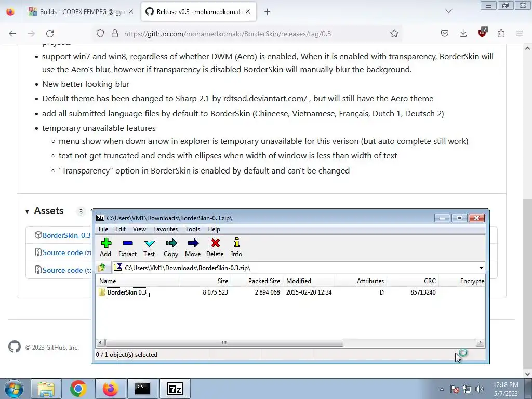Open the Help menu in 7-Zip
The height and width of the screenshot is (399, 532).
click(x=214, y=229)
